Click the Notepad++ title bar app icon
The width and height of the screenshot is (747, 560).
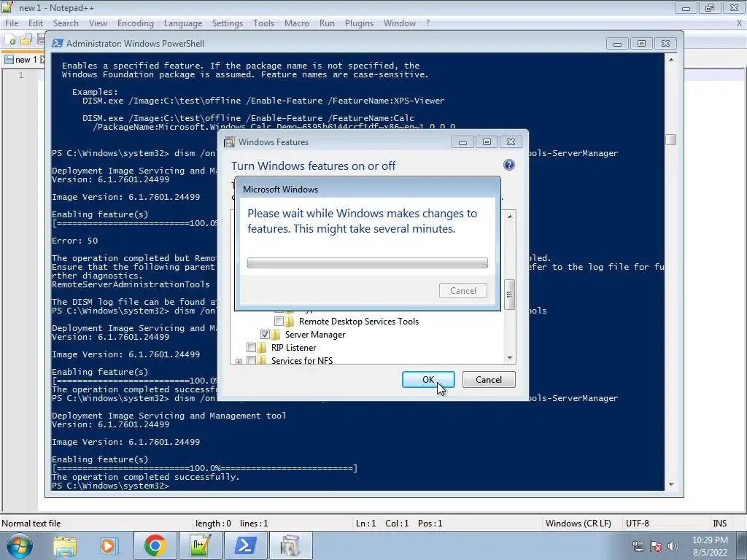7,7
